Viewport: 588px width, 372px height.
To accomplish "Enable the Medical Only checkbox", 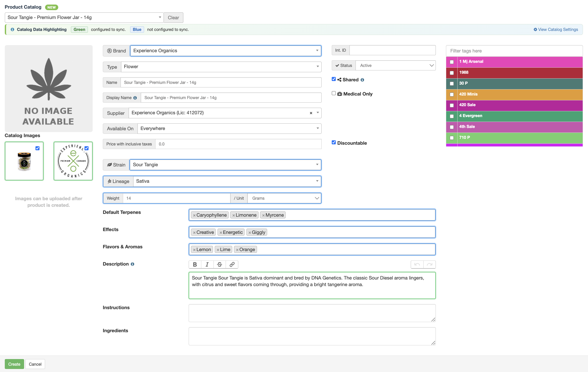I will 334,93.
